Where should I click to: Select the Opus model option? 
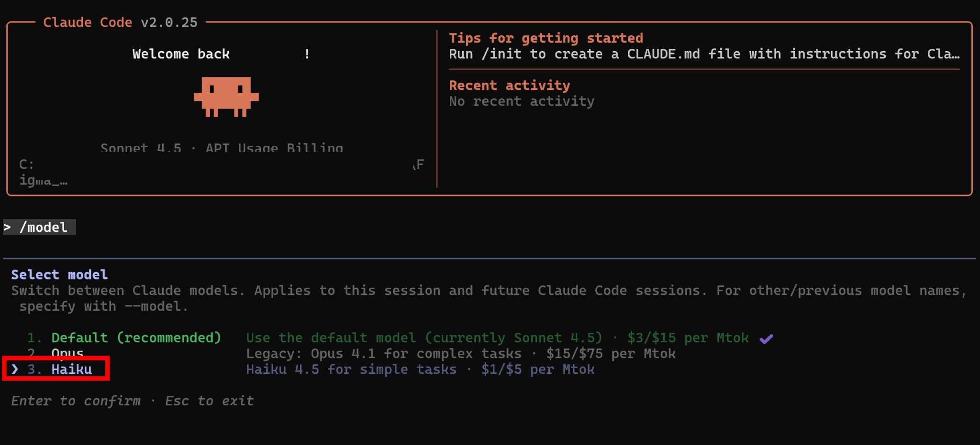tap(67, 354)
